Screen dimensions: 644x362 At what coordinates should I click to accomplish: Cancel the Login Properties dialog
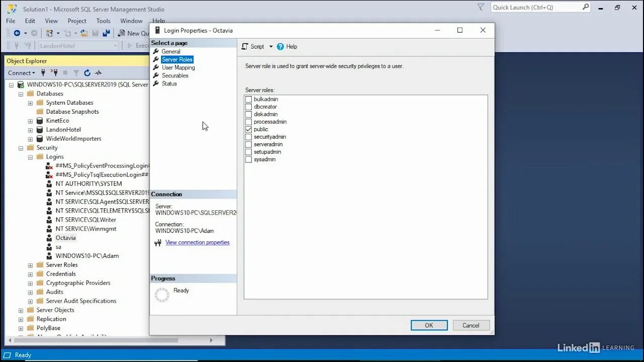click(471, 325)
